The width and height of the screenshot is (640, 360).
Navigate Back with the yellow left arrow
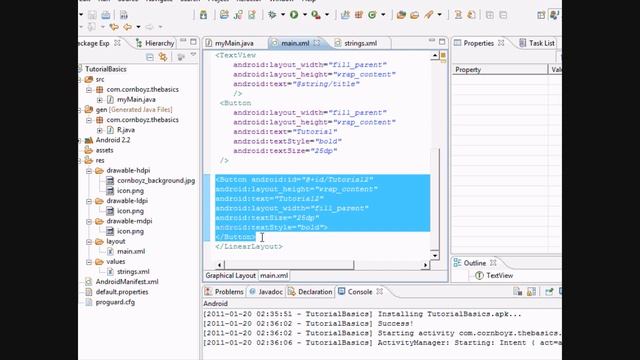[x=128, y=27]
